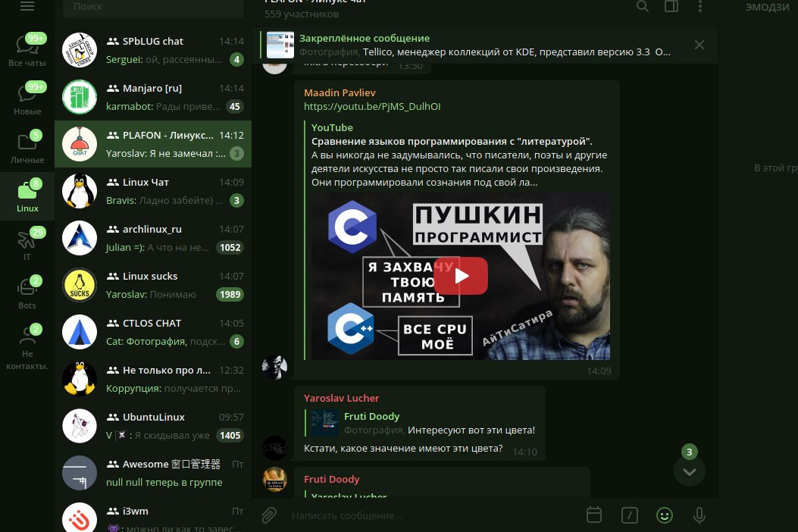Open the Awesome window manager chat
The width and height of the screenshot is (798, 532).
pyautogui.click(x=152, y=473)
